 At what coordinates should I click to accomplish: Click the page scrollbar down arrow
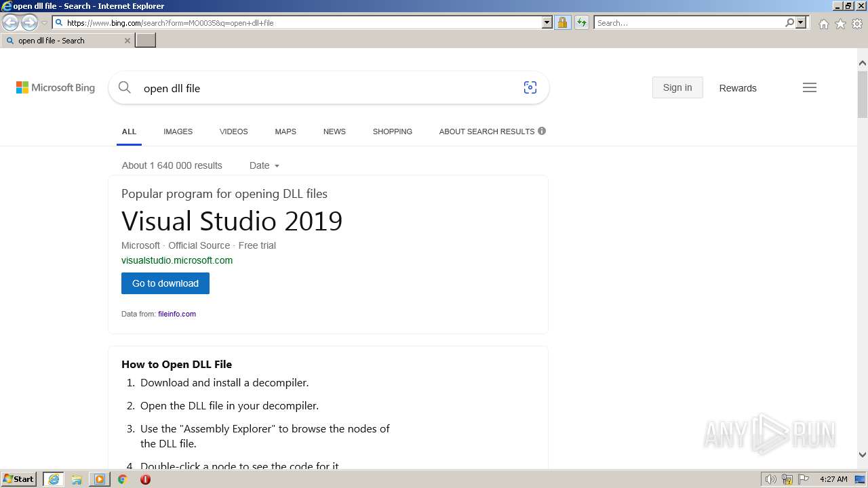coord(862,455)
